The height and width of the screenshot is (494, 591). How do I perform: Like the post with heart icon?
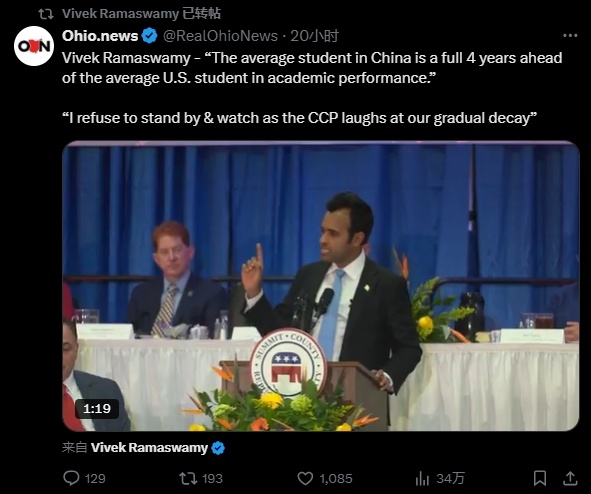305,478
